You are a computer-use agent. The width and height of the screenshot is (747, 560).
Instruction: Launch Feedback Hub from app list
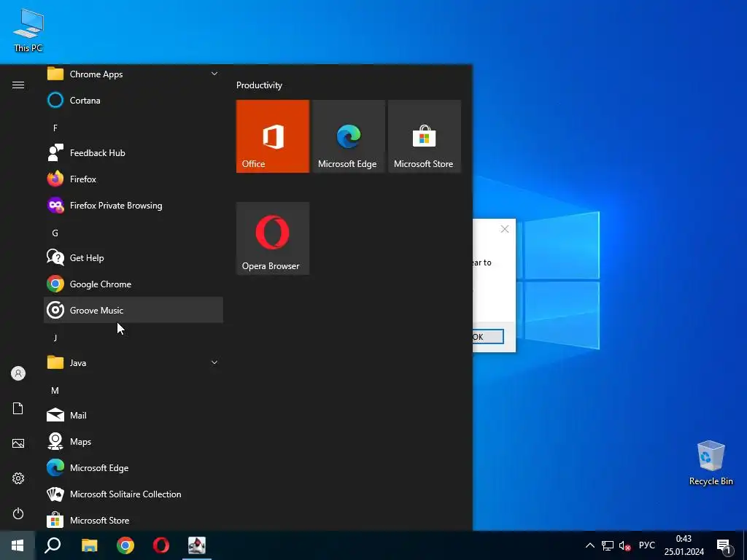133,153
